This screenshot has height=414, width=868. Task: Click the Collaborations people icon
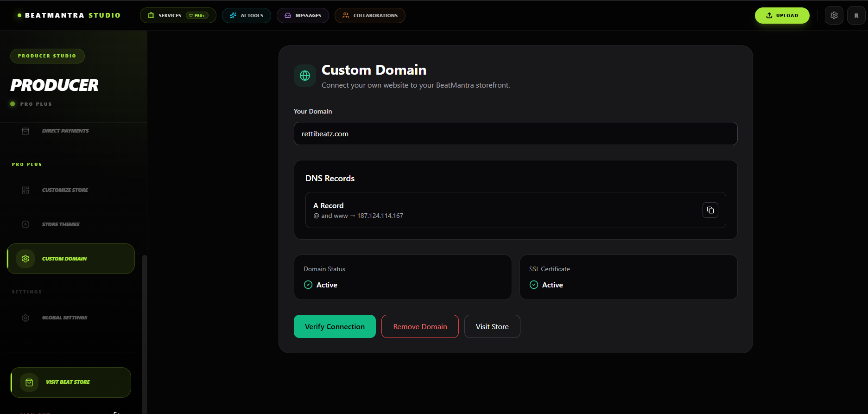(346, 15)
